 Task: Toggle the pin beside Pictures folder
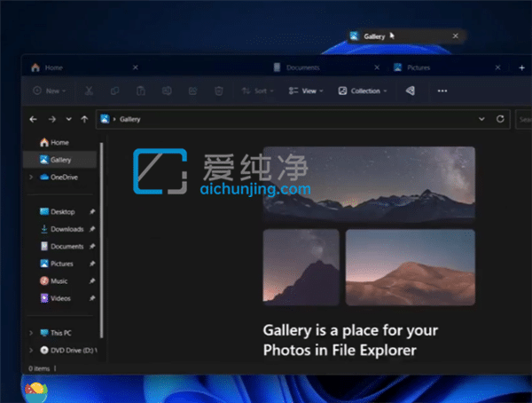pyautogui.click(x=92, y=264)
